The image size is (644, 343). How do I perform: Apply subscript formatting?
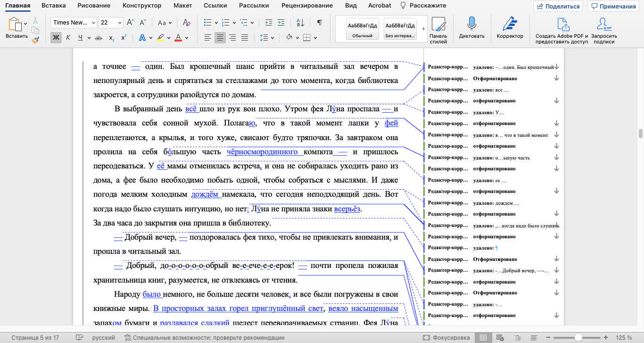[111, 38]
